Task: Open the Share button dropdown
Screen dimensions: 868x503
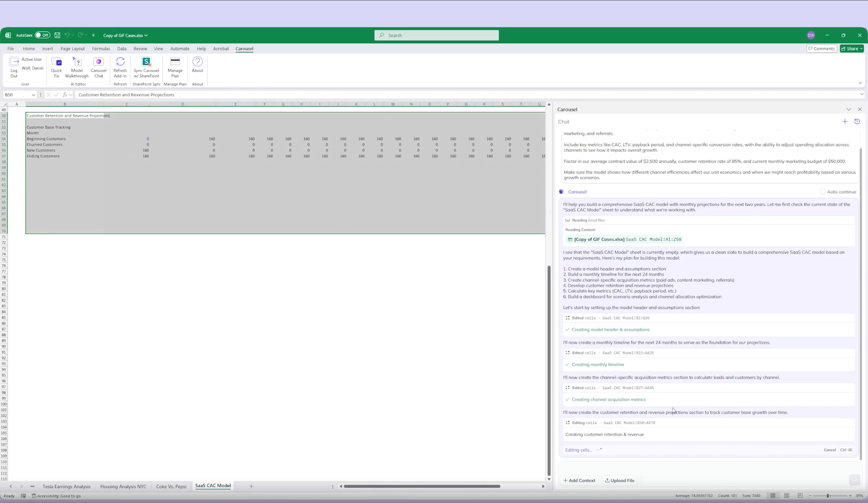Action: [861, 49]
